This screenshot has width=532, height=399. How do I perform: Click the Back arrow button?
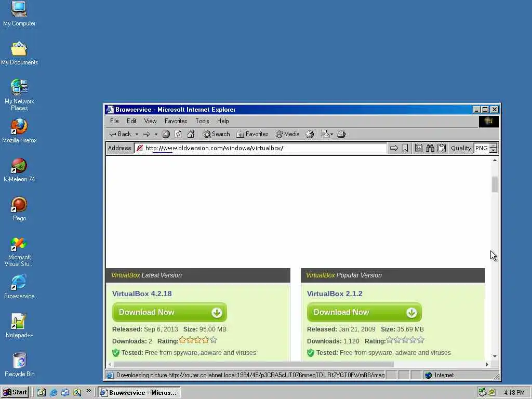[x=120, y=134]
